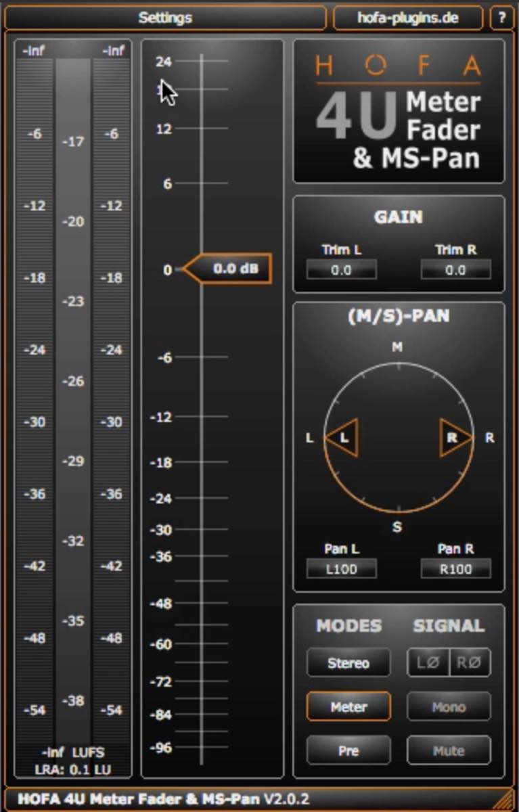Click the -38 mark on LUFS scale

[x=73, y=701]
